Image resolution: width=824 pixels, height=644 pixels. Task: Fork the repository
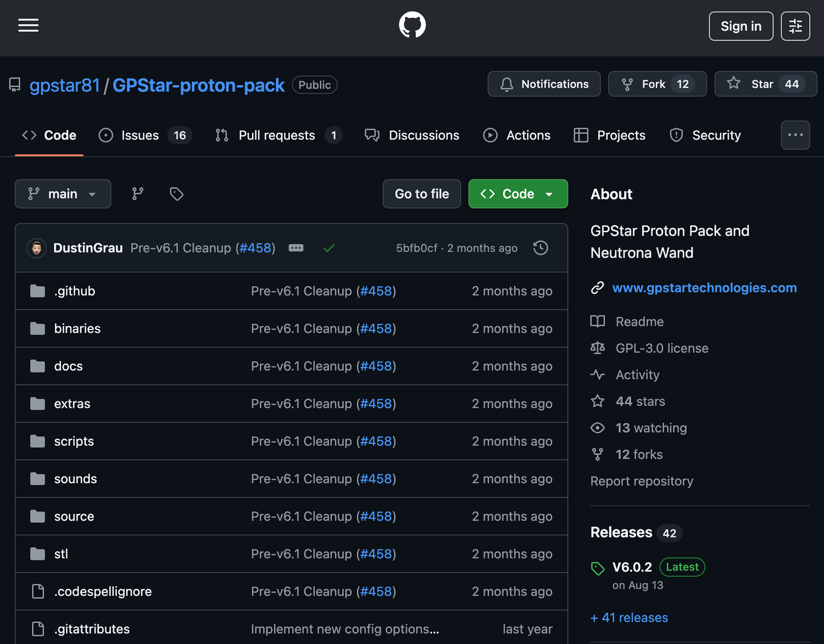click(x=657, y=84)
